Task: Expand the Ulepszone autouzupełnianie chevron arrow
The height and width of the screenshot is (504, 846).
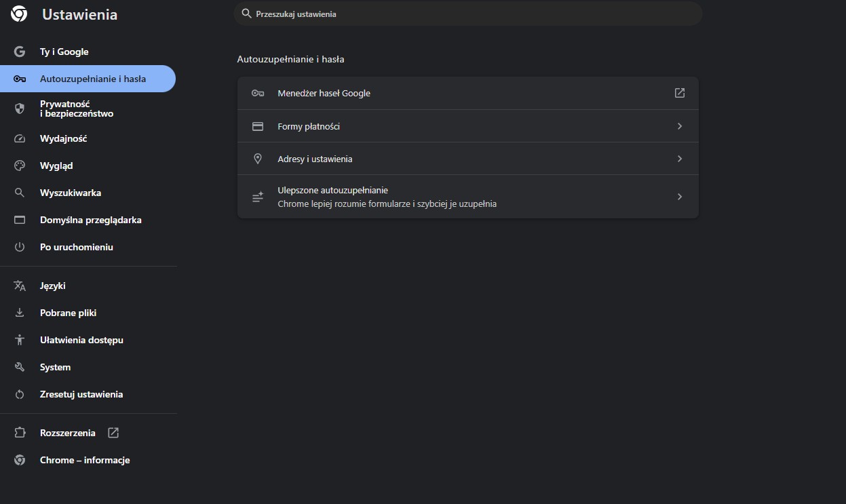Action: (x=679, y=197)
